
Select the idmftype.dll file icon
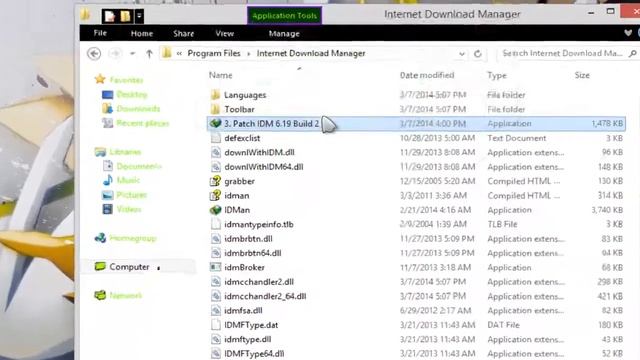pos(216,339)
